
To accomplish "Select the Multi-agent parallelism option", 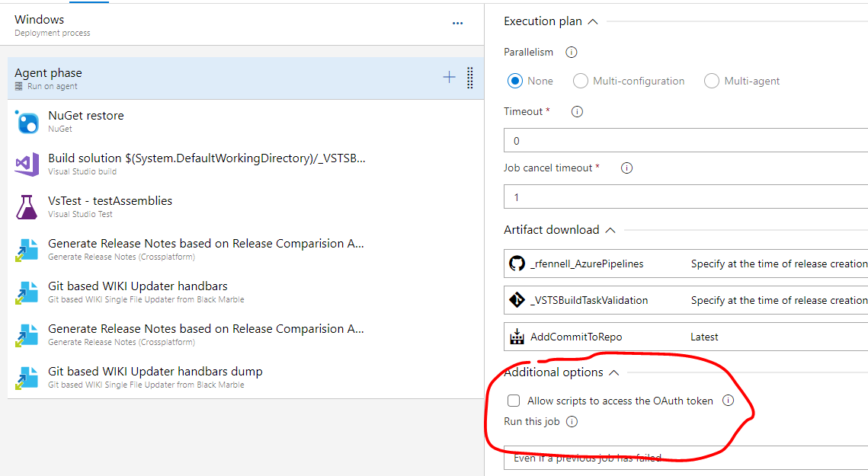I will tap(711, 81).
